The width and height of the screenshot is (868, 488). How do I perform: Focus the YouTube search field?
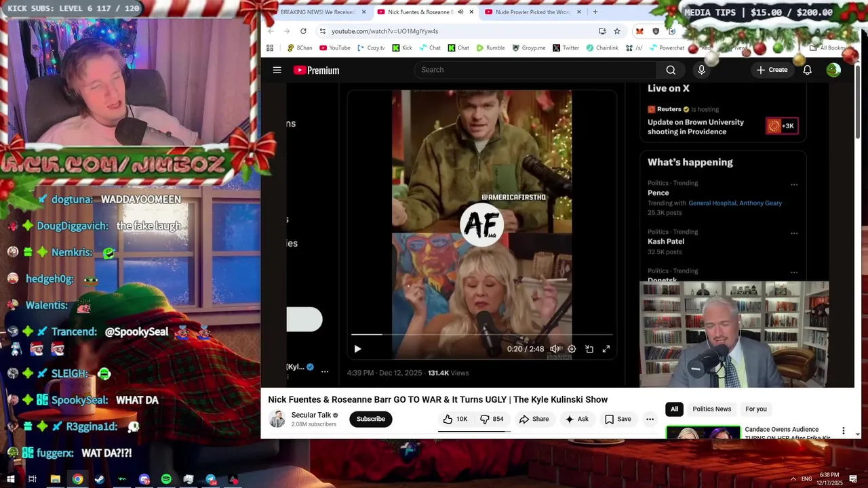536,70
